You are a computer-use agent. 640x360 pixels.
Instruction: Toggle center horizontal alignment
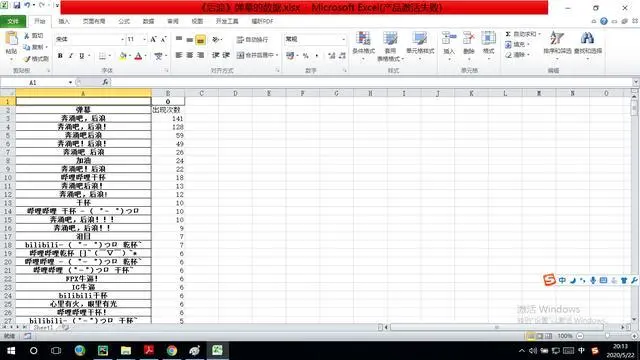(190, 55)
